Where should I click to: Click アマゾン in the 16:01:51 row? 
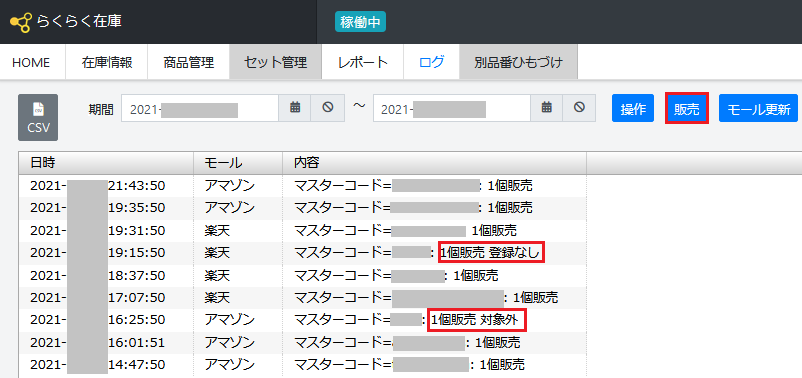tap(230, 343)
